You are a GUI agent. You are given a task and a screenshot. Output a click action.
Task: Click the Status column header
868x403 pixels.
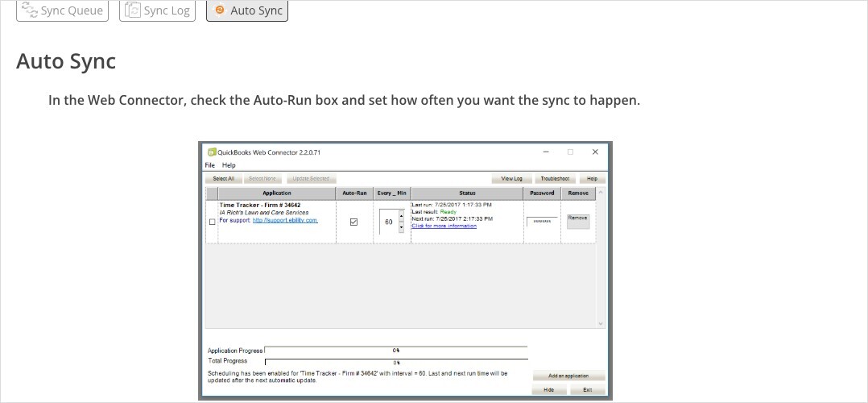point(467,193)
